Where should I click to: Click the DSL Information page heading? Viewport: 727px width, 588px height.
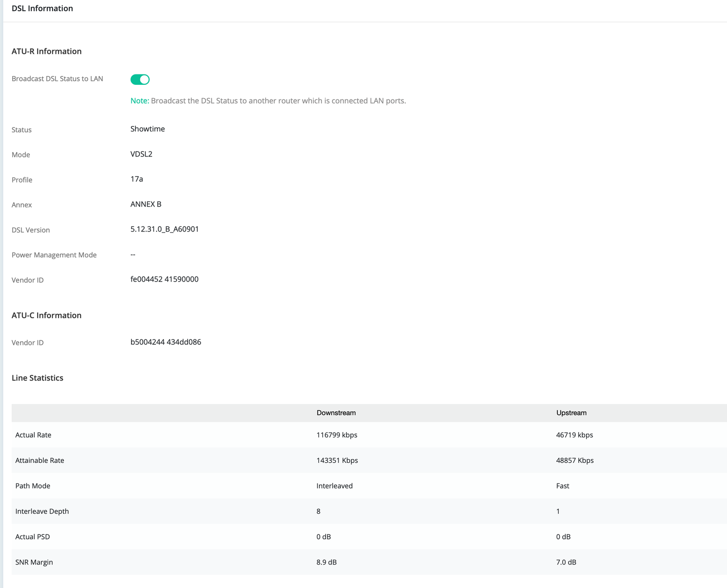point(42,8)
